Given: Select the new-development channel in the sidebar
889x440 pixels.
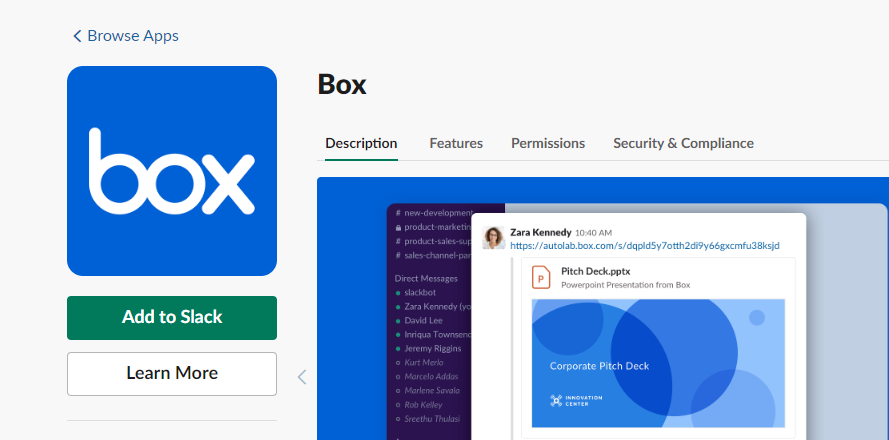Looking at the screenshot, I should click(434, 213).
